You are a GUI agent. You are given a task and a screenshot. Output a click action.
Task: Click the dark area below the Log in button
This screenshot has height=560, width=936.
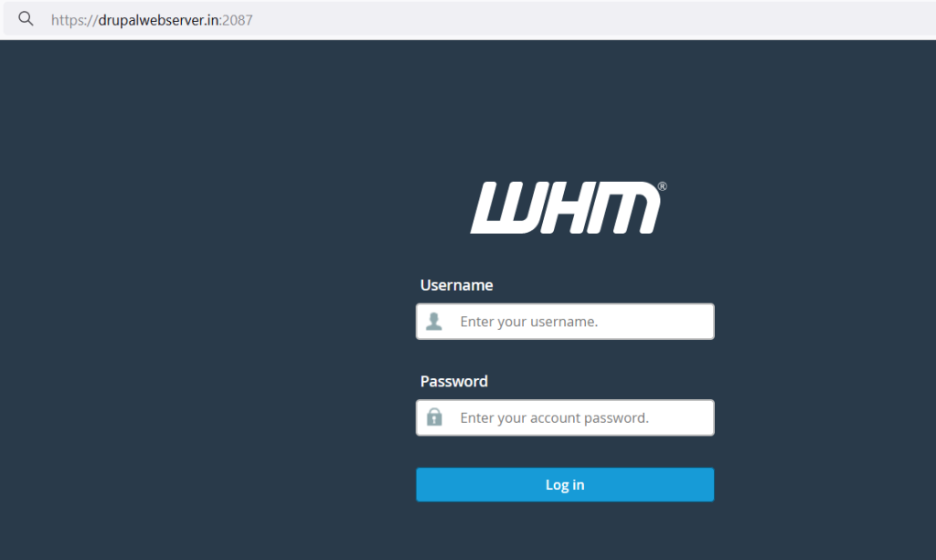(565, 532)
